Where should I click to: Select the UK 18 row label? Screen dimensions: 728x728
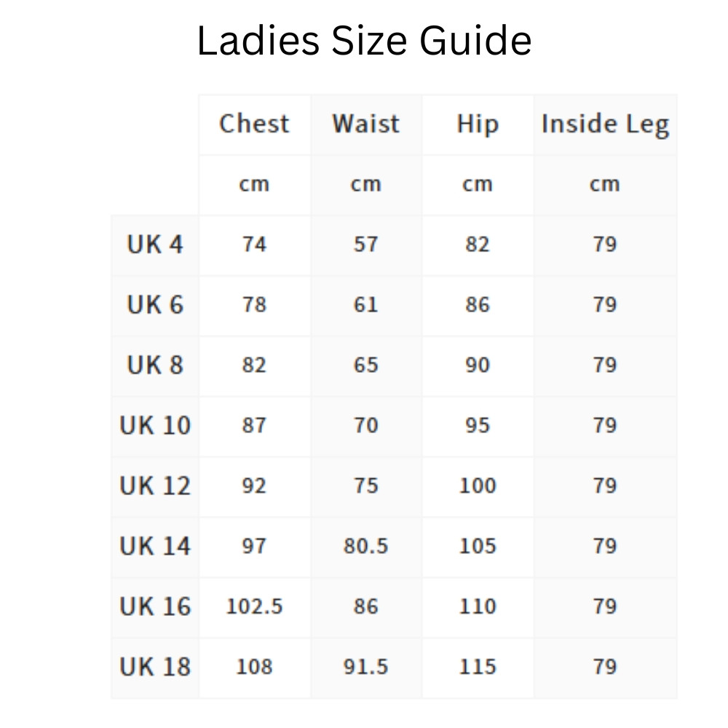[x=155, y=668]
